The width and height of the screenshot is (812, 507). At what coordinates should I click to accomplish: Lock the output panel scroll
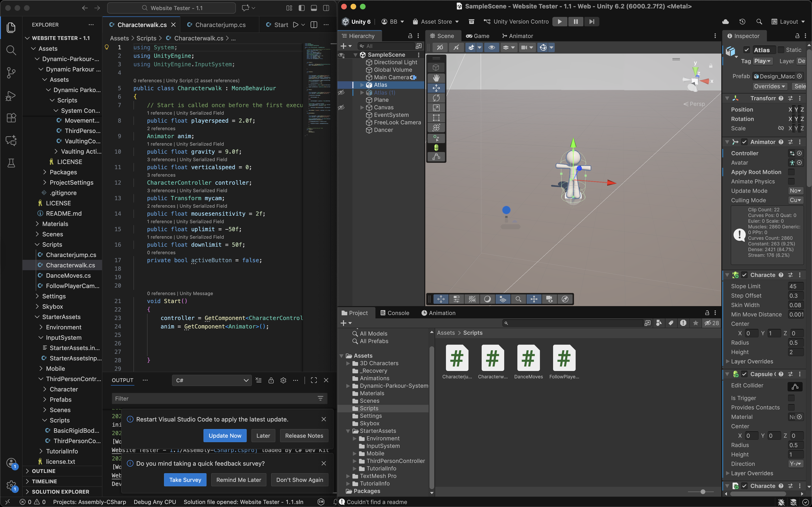point(271,380)
